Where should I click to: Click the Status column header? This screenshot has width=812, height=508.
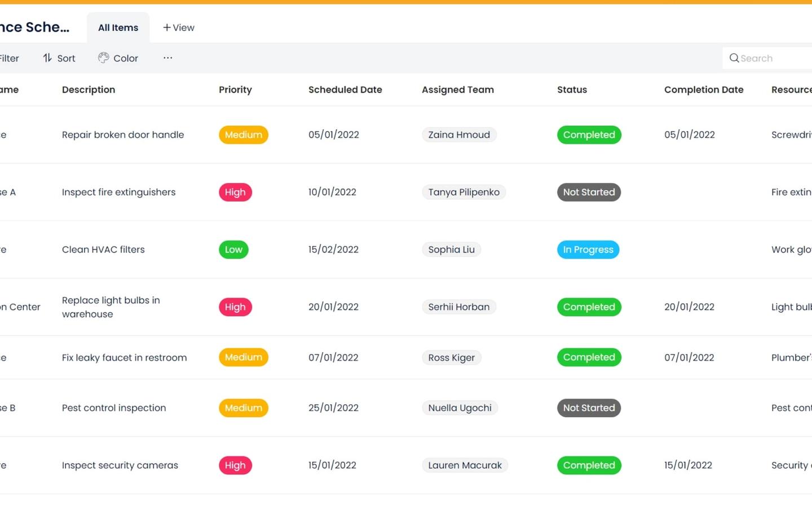point(572,90)
